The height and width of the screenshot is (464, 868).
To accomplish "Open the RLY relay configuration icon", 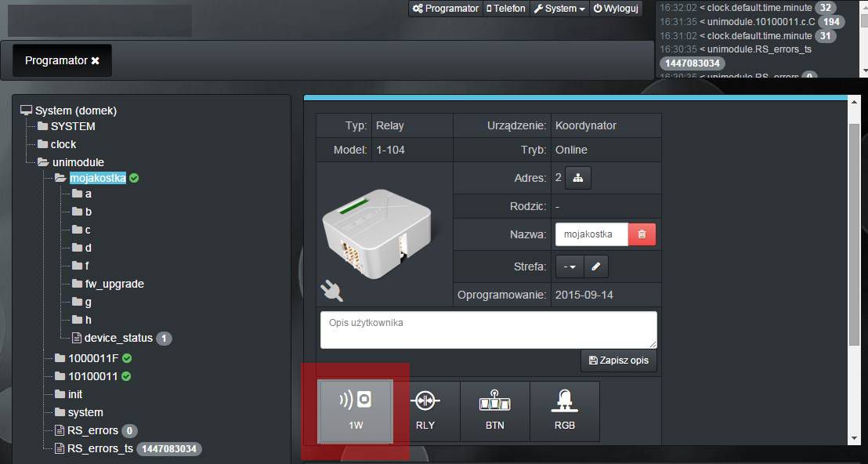I will 425,411.
